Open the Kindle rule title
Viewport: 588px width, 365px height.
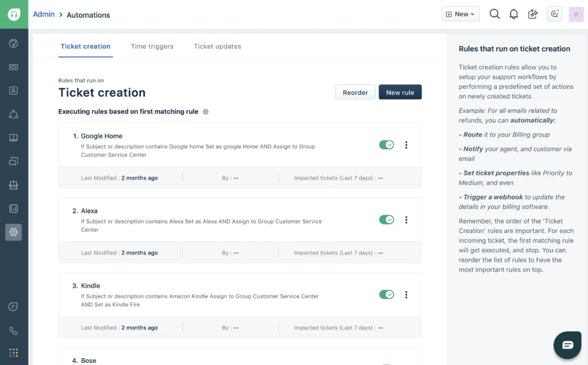pyautogui.click(x=90, y=286)
